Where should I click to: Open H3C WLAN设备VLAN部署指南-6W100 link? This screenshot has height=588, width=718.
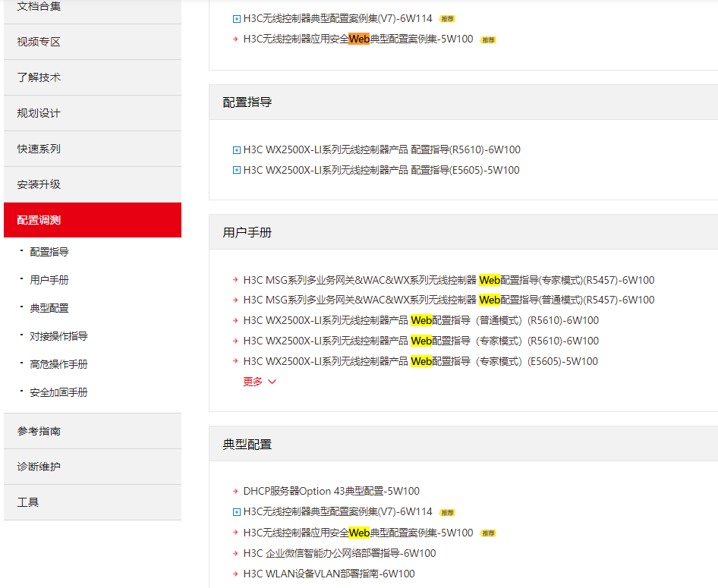pos(329,574)
